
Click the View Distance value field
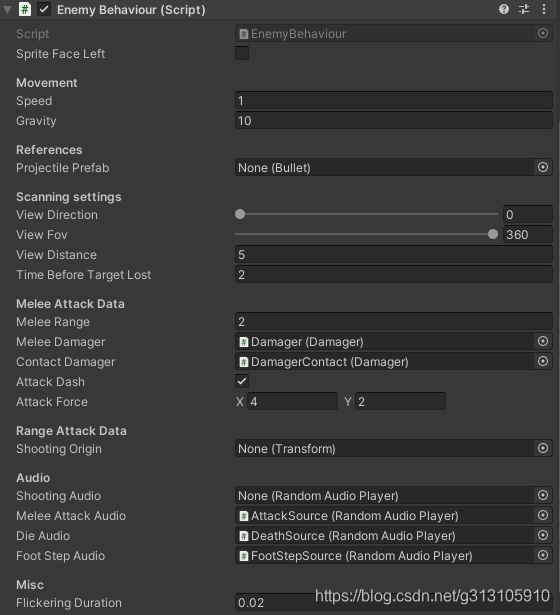pos(394,255)
